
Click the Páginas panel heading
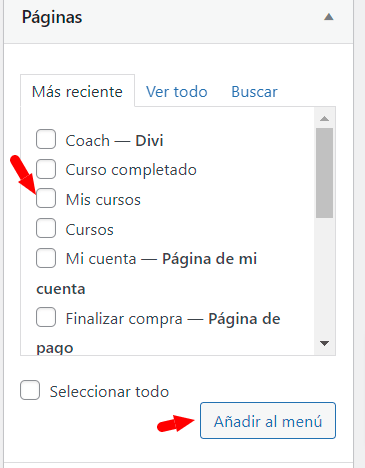coord(52,17)
